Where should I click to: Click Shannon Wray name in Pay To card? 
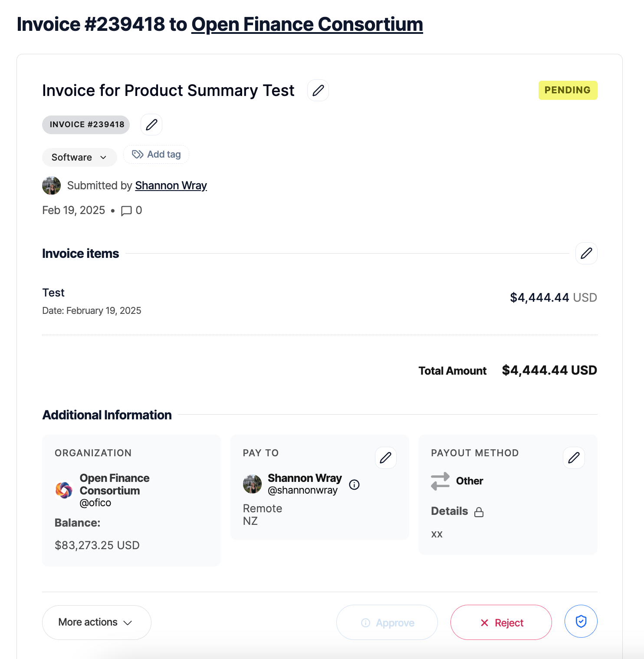coord(305,478)
